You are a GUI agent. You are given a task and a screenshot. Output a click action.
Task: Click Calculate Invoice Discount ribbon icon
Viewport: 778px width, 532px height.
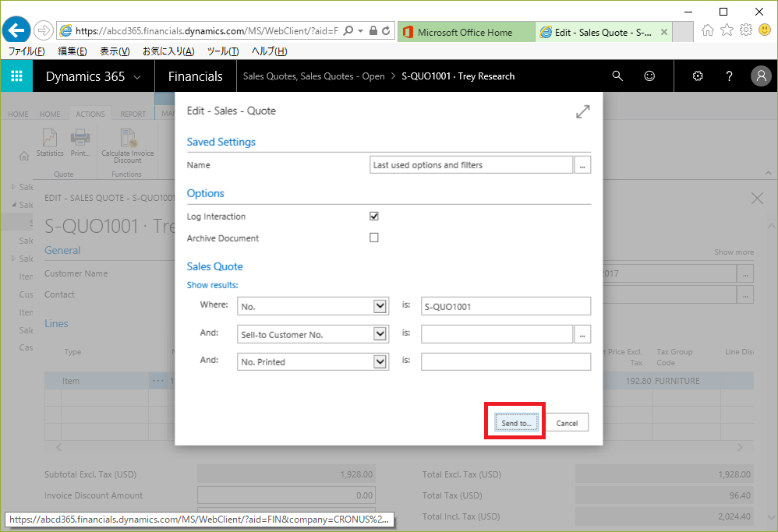pyautogui.click(x=128, y=146)
